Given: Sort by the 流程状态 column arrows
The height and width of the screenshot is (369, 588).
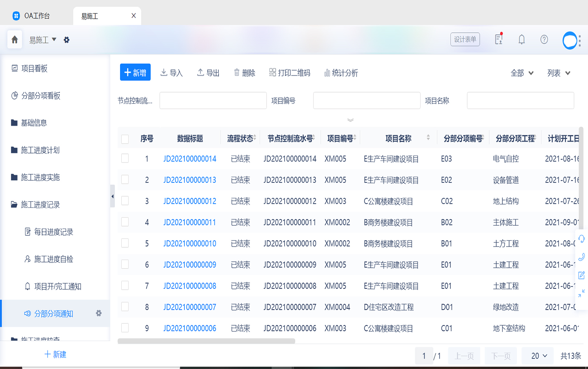Looking at the screenshot, I should coord(255,138).
